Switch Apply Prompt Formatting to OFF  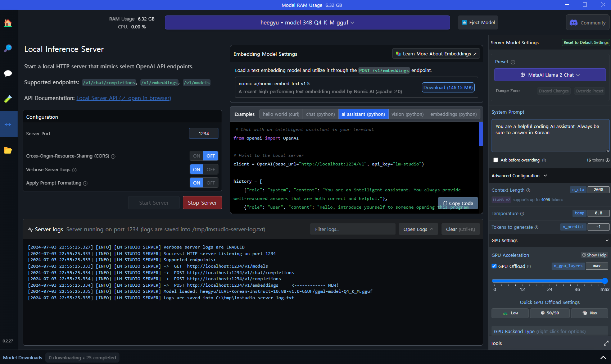pyautogui.click(x=211, y=183)
